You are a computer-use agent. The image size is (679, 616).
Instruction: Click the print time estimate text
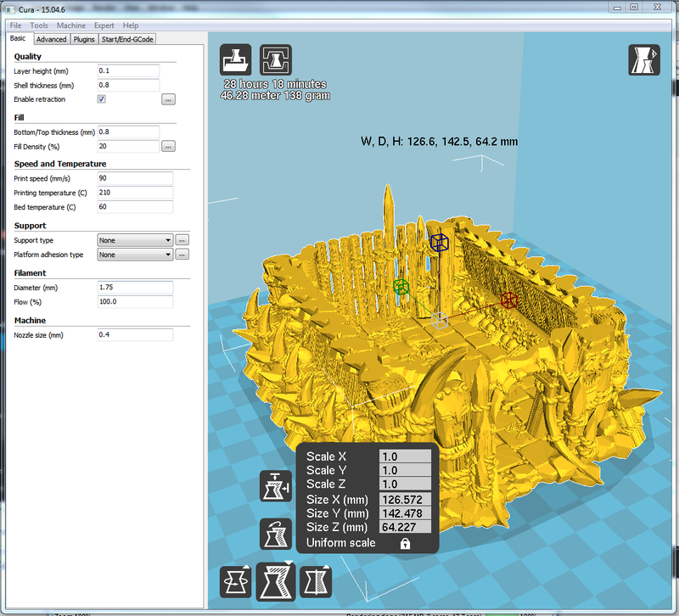[x=275, y=84]
